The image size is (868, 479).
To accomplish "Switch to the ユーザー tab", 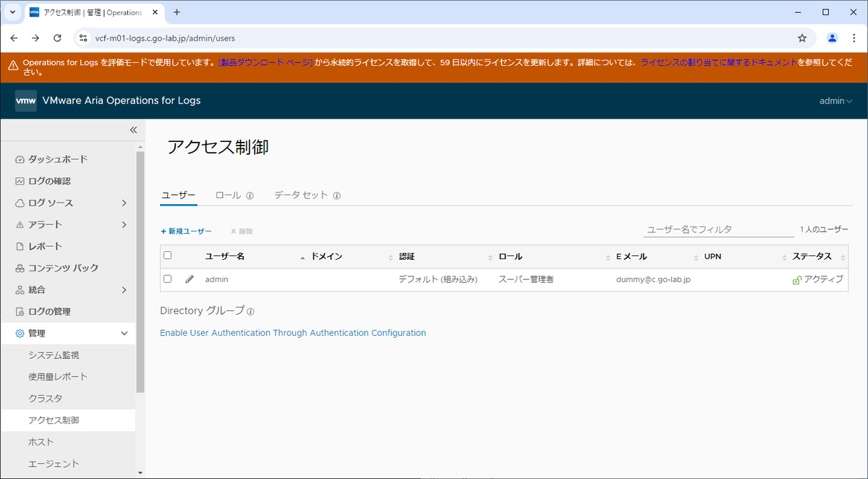I will click(x=178, y=195).
